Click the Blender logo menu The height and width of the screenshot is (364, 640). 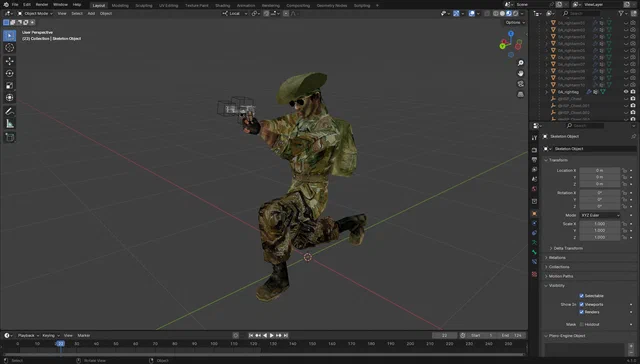tap(6, 4)
